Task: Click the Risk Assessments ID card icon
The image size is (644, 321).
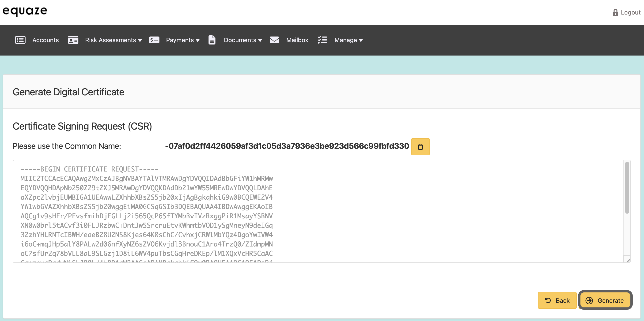Action: [x=73, y=40]
